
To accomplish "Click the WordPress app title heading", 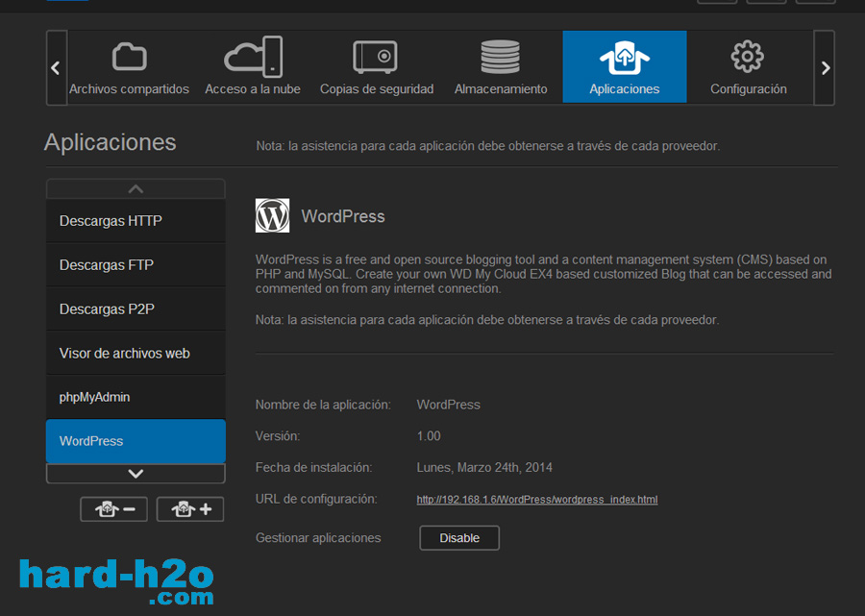I will [343, 216].
